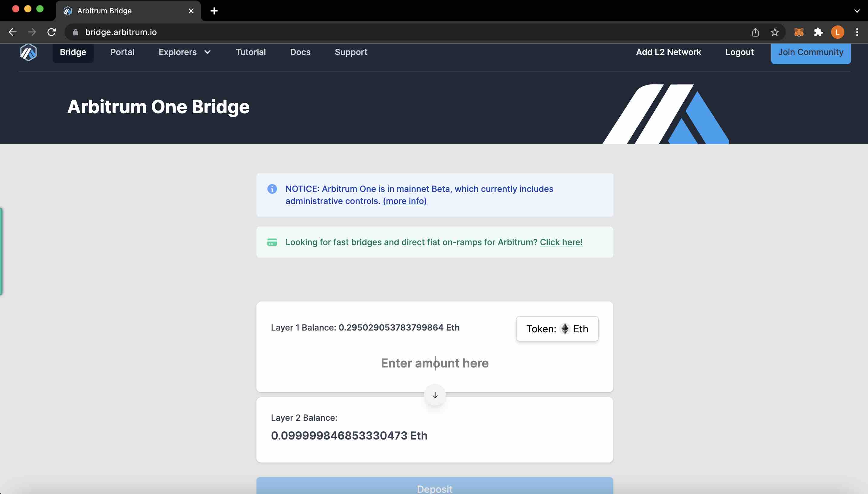
Task: Reload the bridge page
Action: pos(51,32)
